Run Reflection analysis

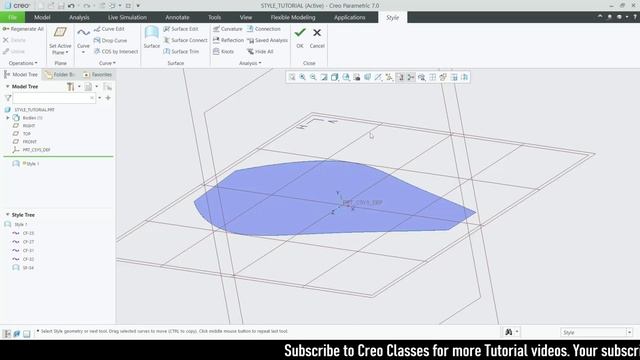pyautogui.click(x=228, y=40)
